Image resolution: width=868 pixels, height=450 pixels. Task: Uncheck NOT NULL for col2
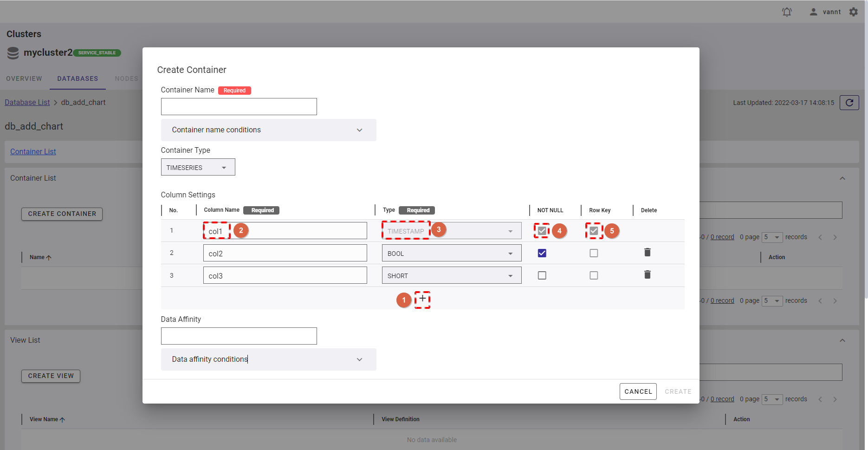pos(542,253)
